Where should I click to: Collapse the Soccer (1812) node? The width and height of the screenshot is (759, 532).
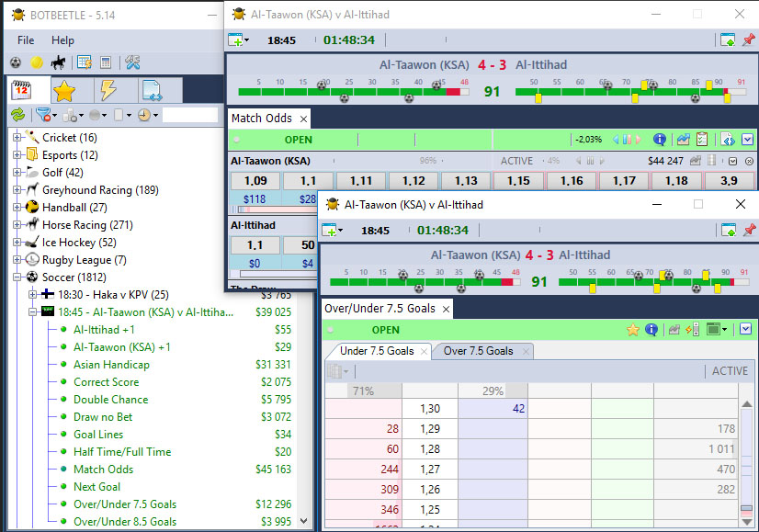point(17,277)
